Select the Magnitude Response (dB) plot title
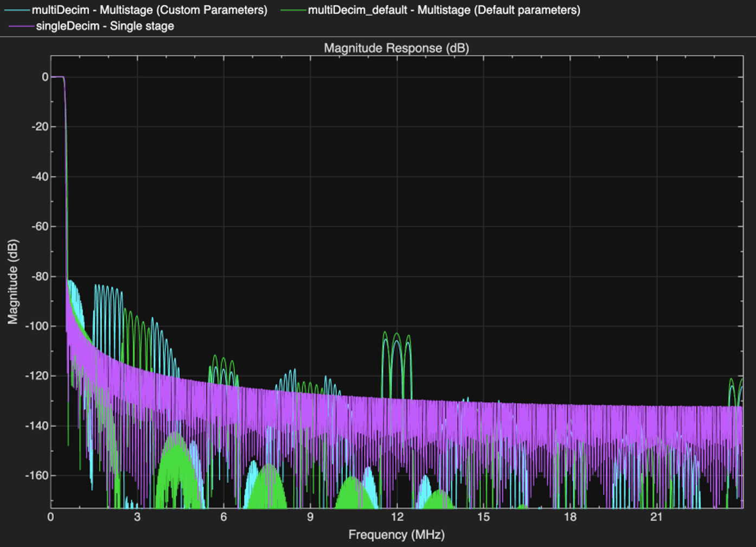The image size is (756, 547). point(396,48)
